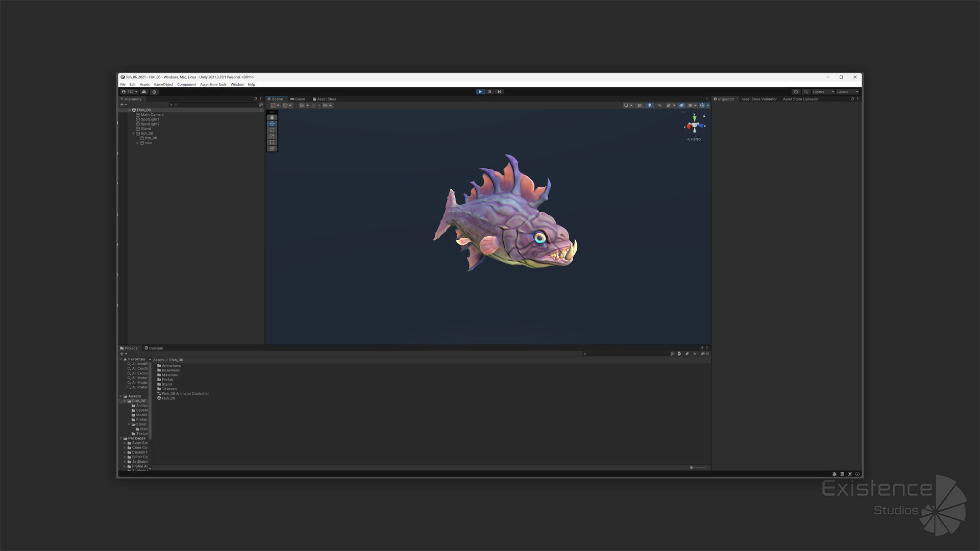The image size is (980, 551).
Task: Click the Auto Generate Lighting status bar icon
Action: (850, 474)
